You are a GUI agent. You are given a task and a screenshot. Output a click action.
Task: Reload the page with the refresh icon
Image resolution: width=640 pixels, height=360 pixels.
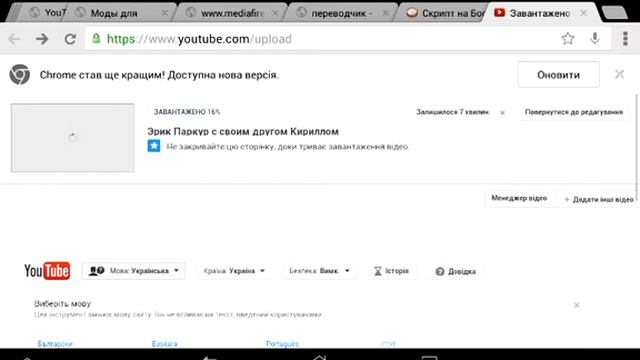click(x=70, y=39)
